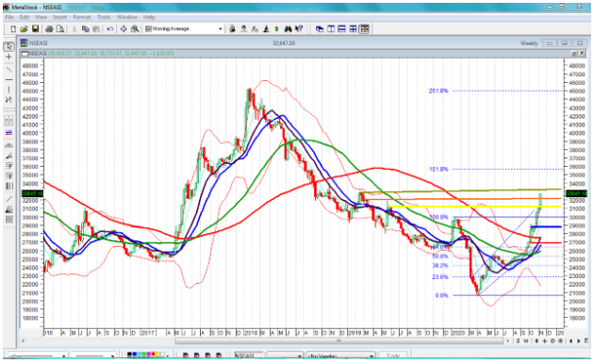594x364 pixels.
Task: Open the Tools menu
Action: click(x=104, y=17)
